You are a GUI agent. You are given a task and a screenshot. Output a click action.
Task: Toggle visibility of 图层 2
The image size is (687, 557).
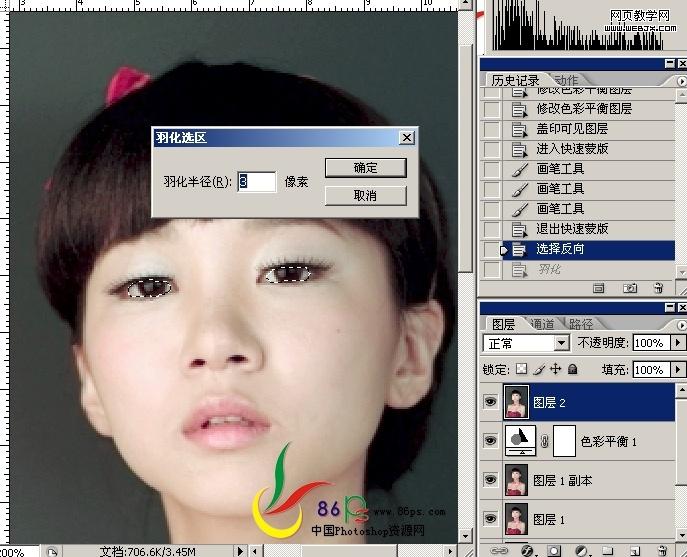pyautogui.click(x=490, y=401)
